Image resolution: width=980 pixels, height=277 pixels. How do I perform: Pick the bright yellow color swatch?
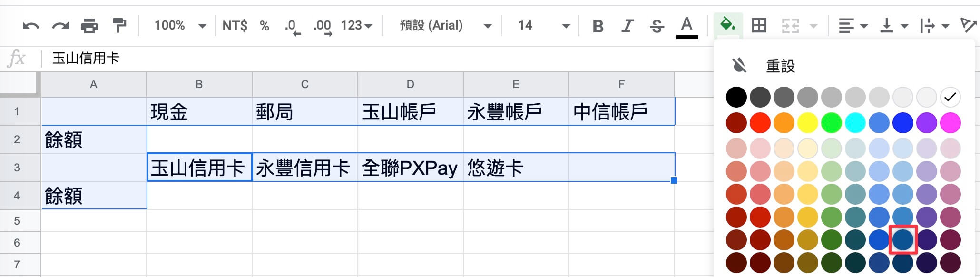click(x=807, y=123)
